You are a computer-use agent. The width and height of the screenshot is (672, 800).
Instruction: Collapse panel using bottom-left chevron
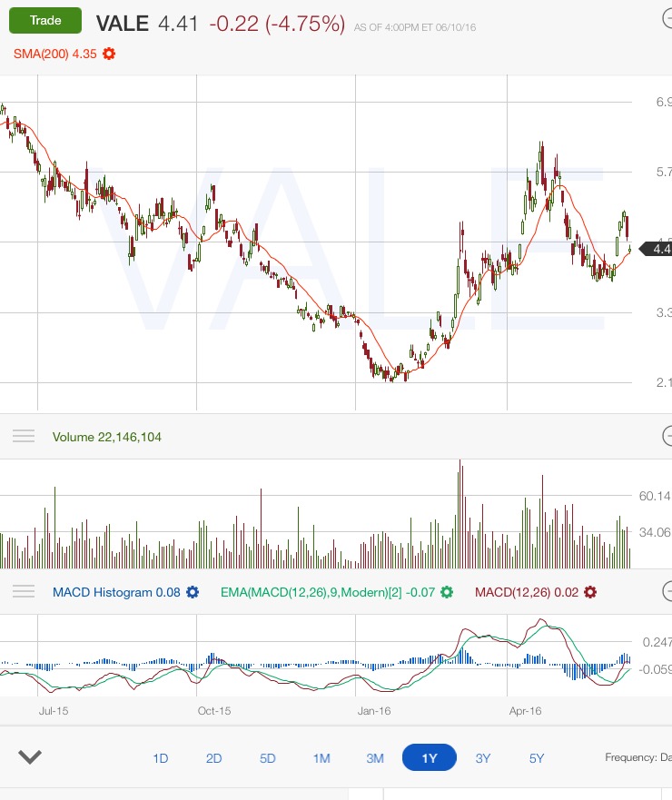(30, 757)
